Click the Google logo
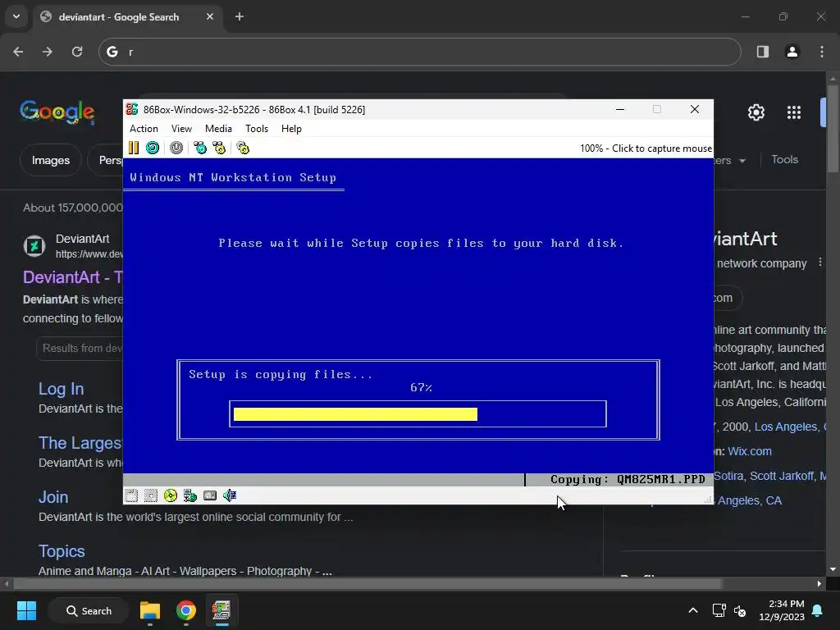This screenshot has width=840, height=630. pos(57,112)
